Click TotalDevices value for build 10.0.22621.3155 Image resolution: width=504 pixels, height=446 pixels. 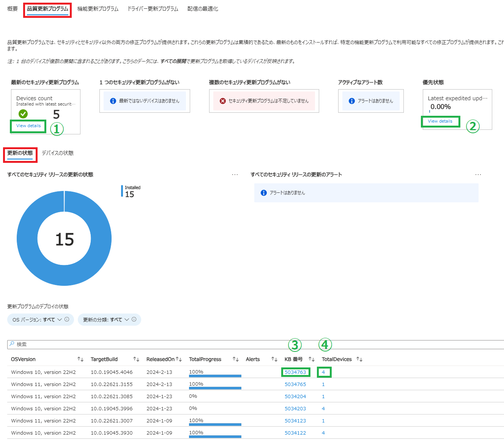tap(323, 384)
